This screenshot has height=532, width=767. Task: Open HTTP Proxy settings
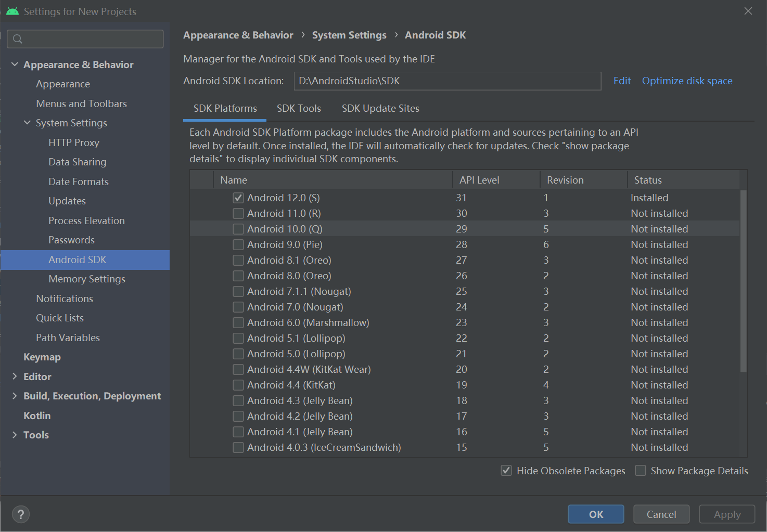74,142
